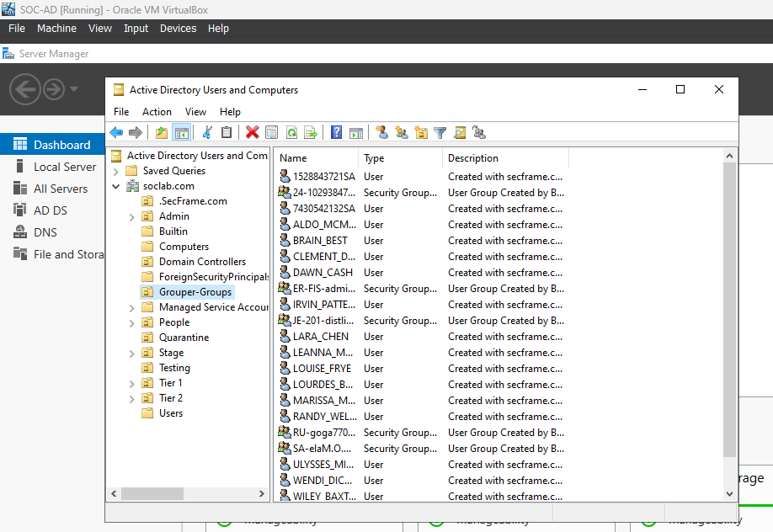Expand the Saved Queries node
The width and height of the screenshot is (773, 532).
pos(116,172)
